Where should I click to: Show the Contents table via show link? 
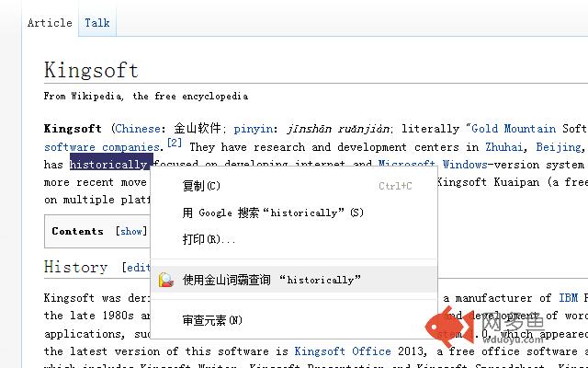click(x=131, y=231)
